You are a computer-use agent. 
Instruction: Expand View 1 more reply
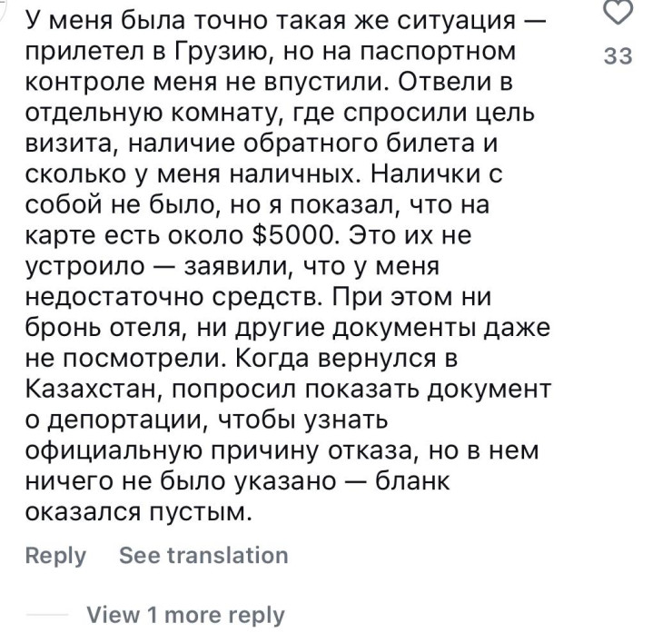click(x=185, y=615)
